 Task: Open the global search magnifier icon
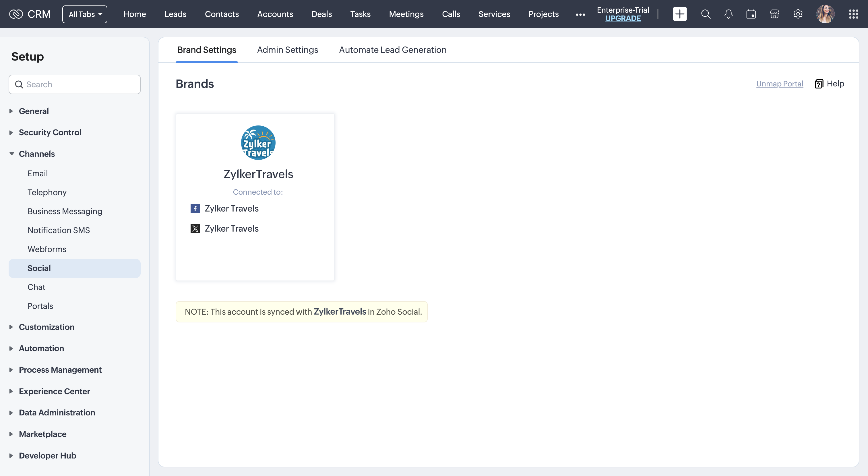[x=706, y=14]
